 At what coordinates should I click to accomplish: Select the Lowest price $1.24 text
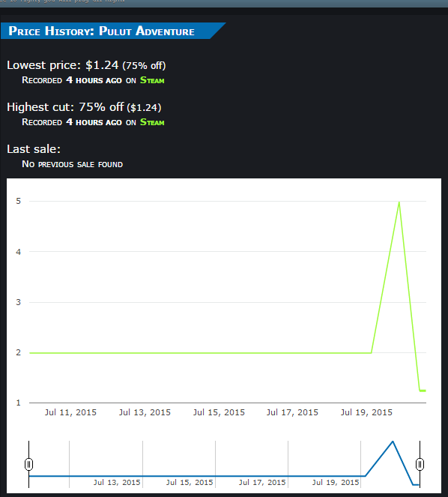[86, 65]
